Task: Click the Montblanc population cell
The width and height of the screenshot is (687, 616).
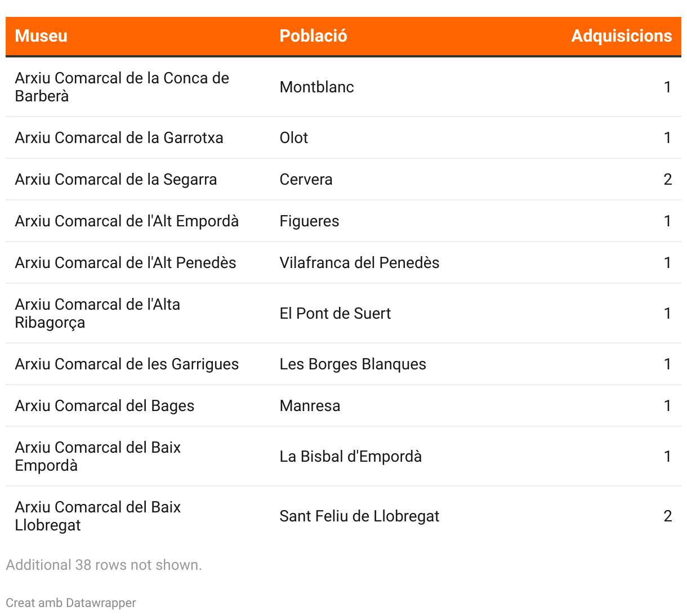Action: tap(317, 87)
